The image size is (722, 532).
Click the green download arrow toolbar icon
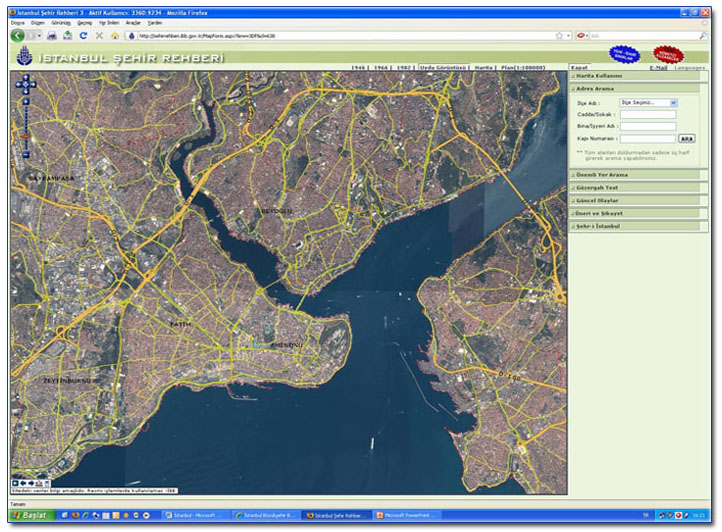tap(67, 35)
